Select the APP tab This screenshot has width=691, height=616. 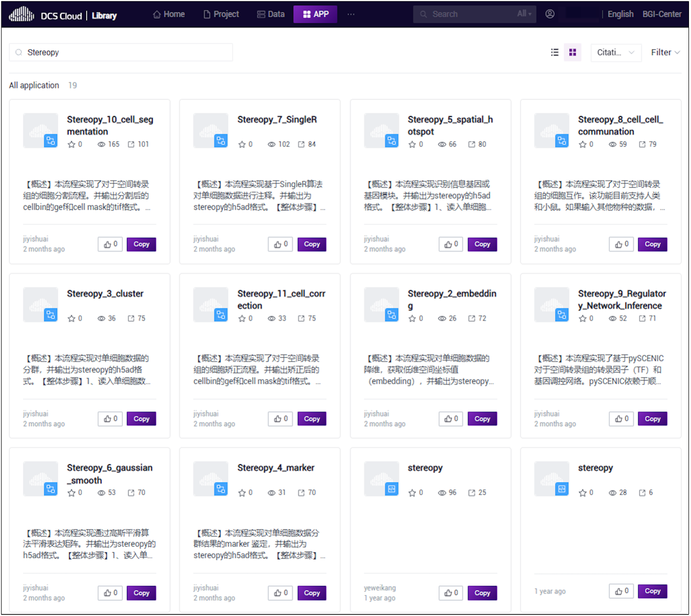point(315,14)
